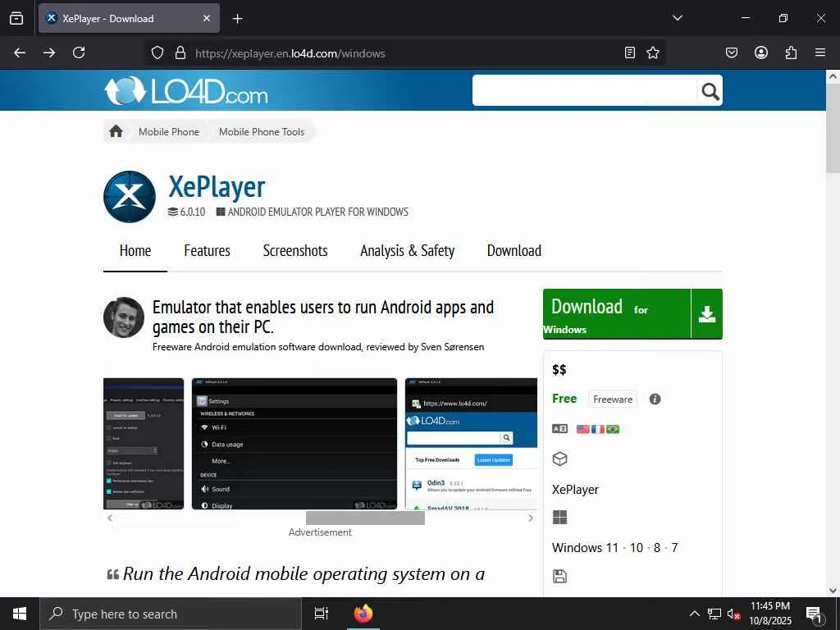Go to home via breadcrumb house icon
Image resolution: width=840 pixels, height=630 pixels.
point(116,131)
